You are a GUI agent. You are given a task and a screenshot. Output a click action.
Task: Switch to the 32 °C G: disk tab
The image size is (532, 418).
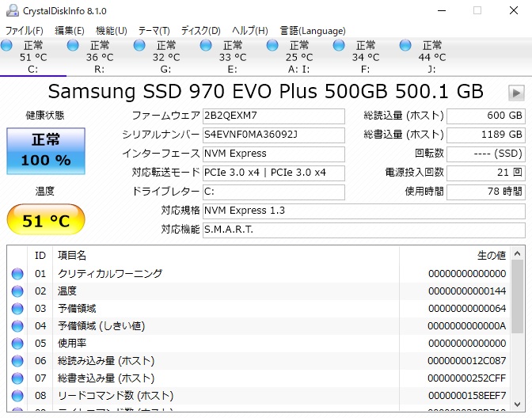pos(166,57)
